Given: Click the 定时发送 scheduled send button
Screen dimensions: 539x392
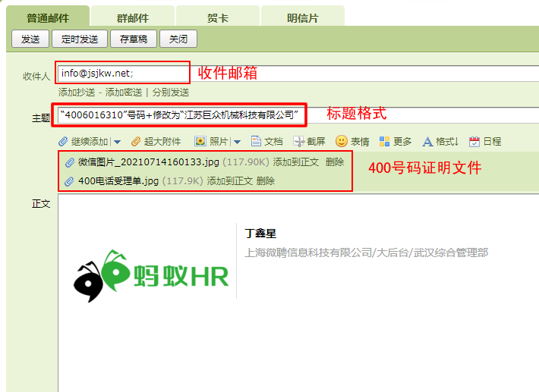Looking at the screenshot, I should (80, 39).
